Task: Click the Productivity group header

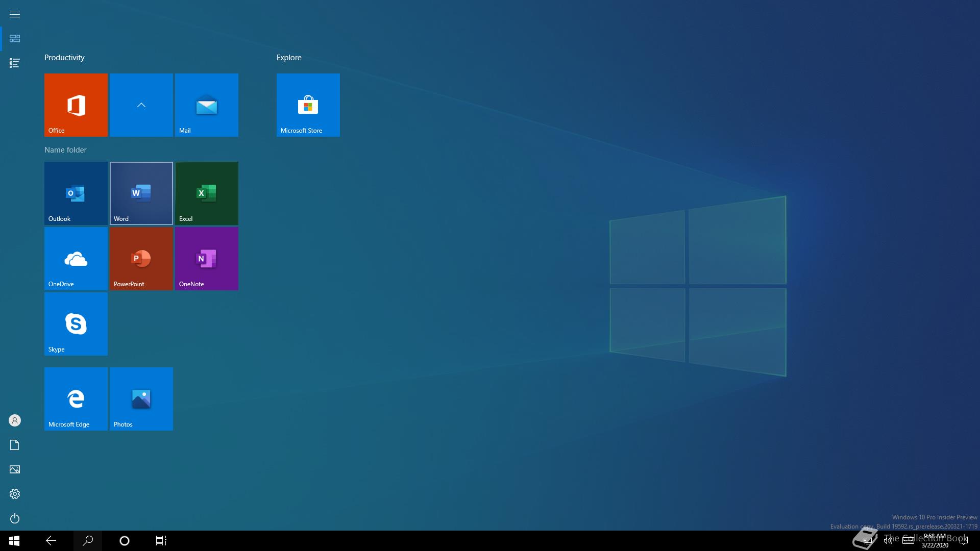Action: 64,58
